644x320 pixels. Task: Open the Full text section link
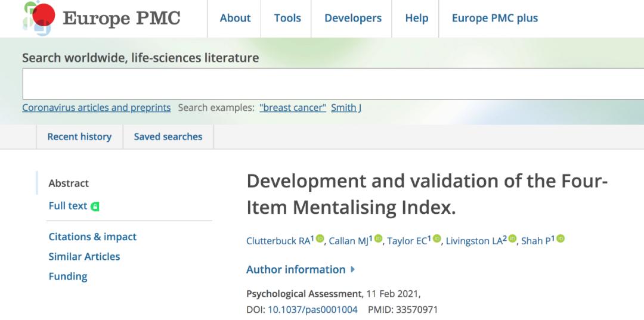click(68, 206)
